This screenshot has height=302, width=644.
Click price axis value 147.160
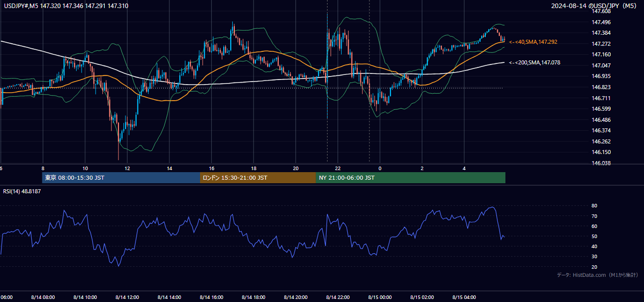[601, 54]
